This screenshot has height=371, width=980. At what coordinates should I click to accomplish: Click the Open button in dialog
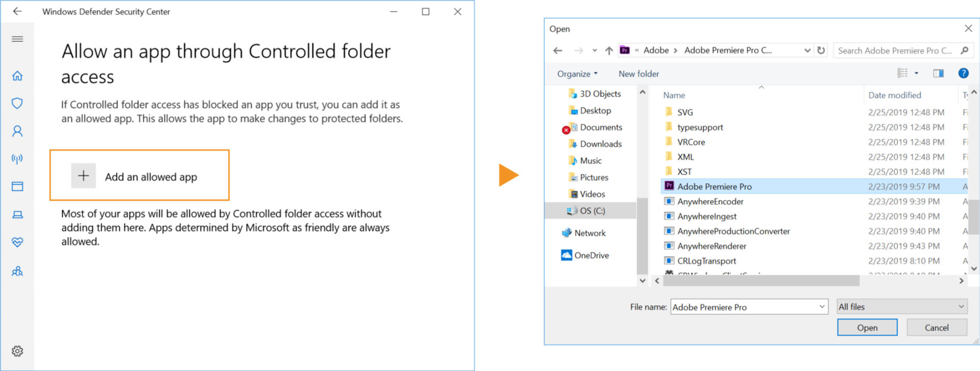[x=867, y=328]
